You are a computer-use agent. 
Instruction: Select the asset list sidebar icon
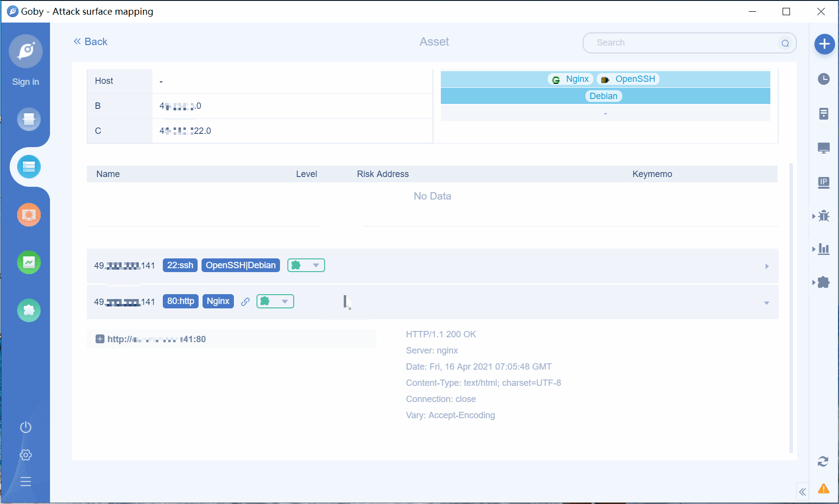click(29, 167)
